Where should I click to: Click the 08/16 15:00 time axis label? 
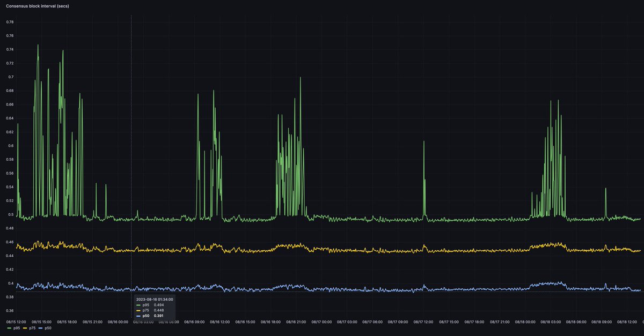[x=245, y=322]
